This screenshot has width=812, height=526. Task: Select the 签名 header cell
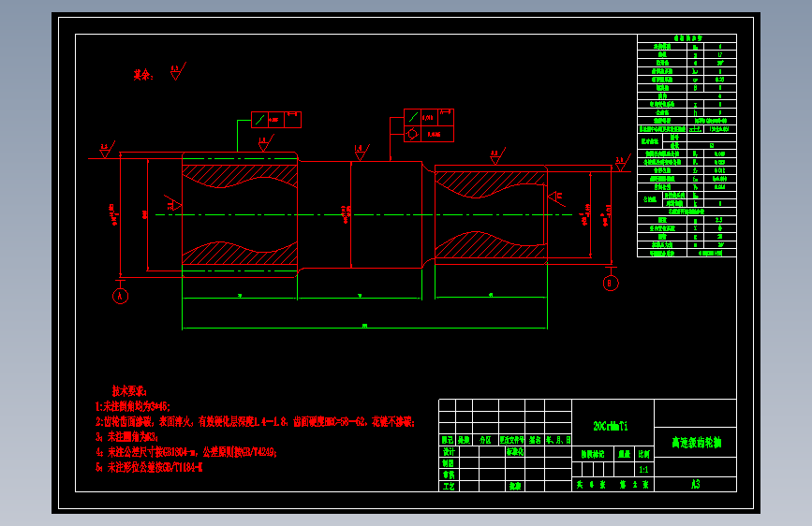(535, 440)
